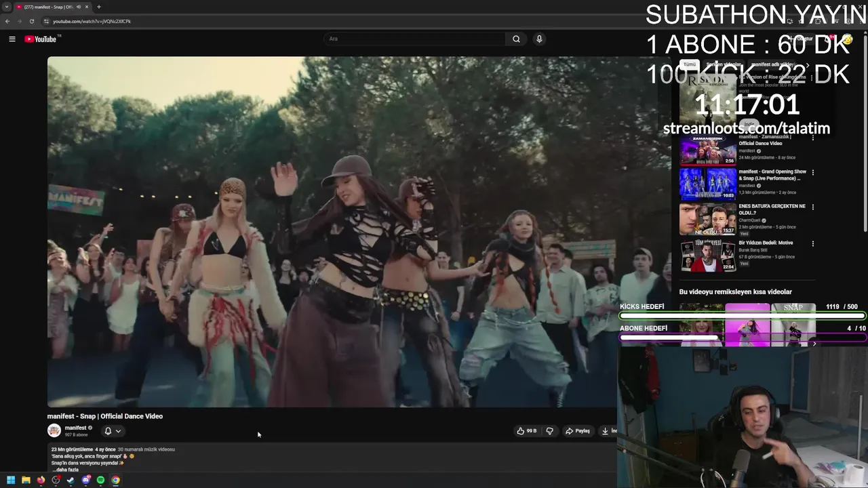Click 'Bu videoyu remiksleyen kısa videolar' heading

pyautogui.click(x=736, y=292)
